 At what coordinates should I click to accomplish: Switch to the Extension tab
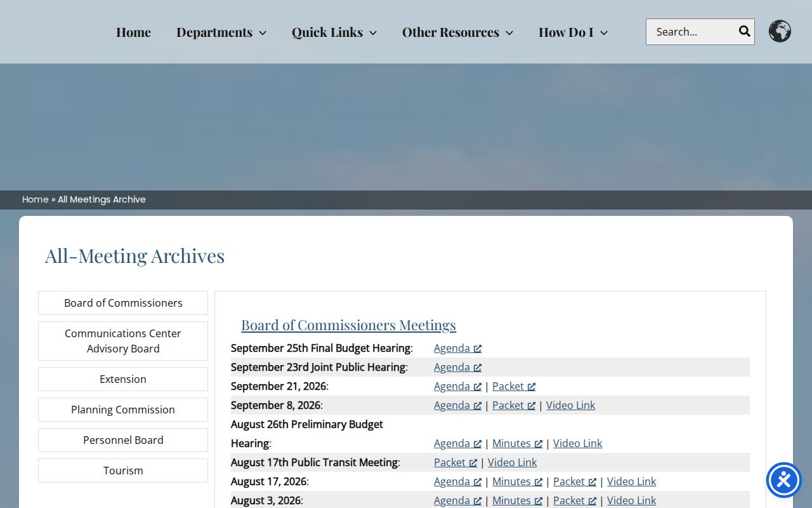tap(123, 379)
